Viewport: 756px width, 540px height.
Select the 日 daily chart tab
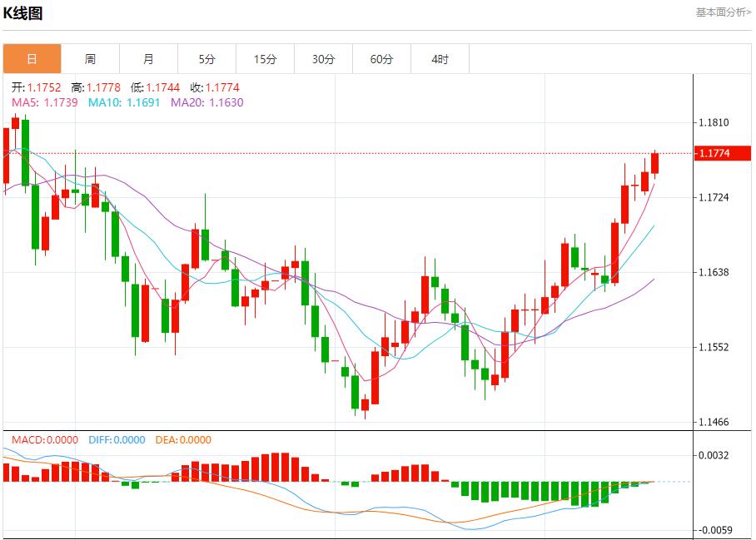pyautogui.click(x=32, y=59)
